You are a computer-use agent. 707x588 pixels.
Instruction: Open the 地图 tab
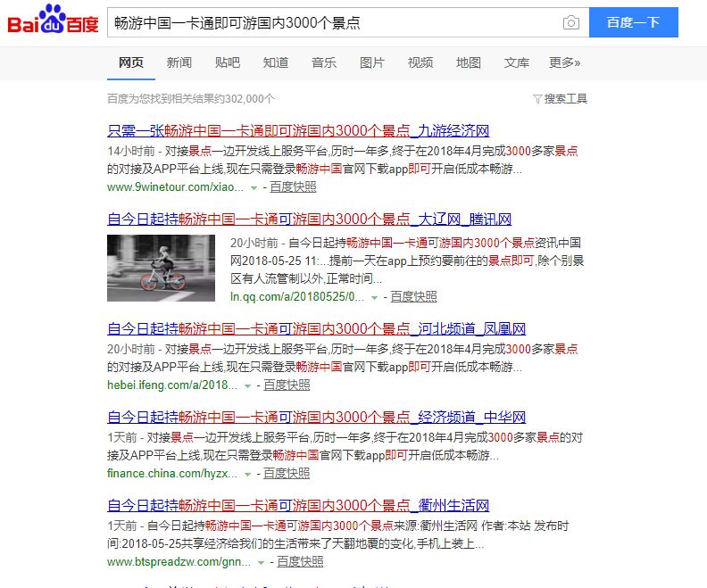pyautogui.click(x=469, y=62)
